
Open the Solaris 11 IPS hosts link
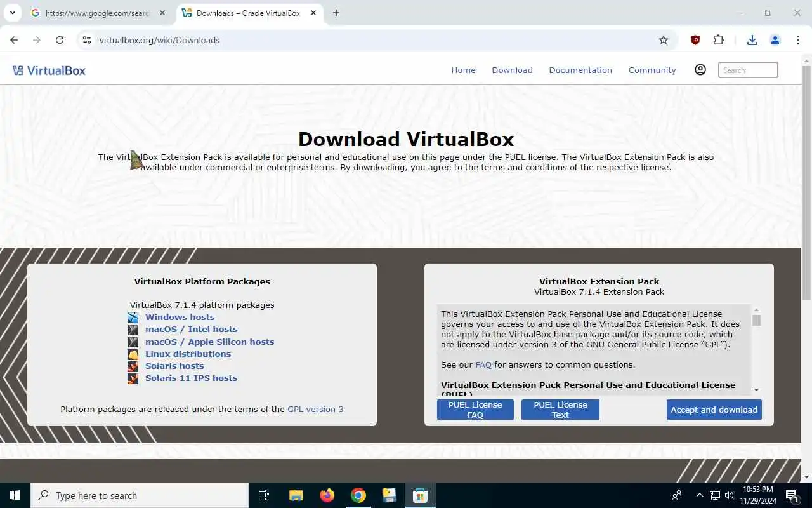(x=191, y=378)
